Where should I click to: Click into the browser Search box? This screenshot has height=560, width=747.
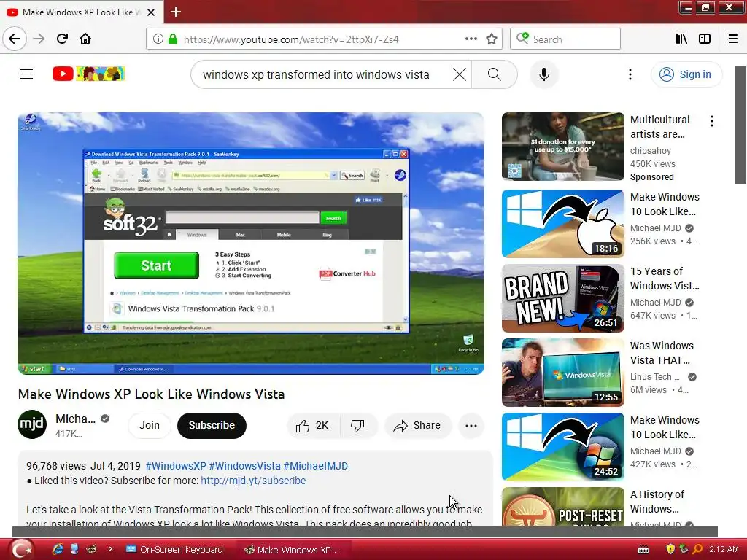pos(565,39)
